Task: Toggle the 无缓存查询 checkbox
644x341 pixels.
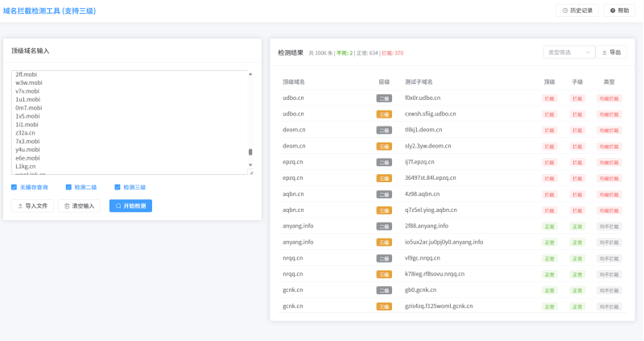Action: [14, 187]
